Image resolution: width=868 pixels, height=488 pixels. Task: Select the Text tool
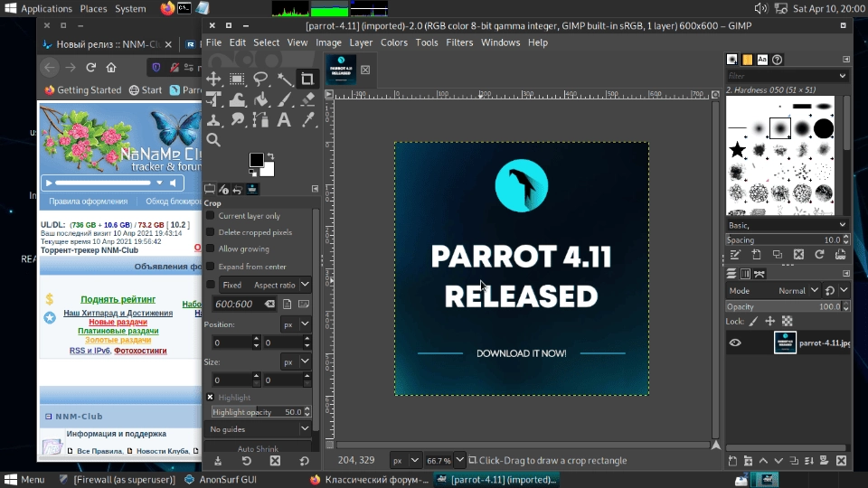coord(284,119)
